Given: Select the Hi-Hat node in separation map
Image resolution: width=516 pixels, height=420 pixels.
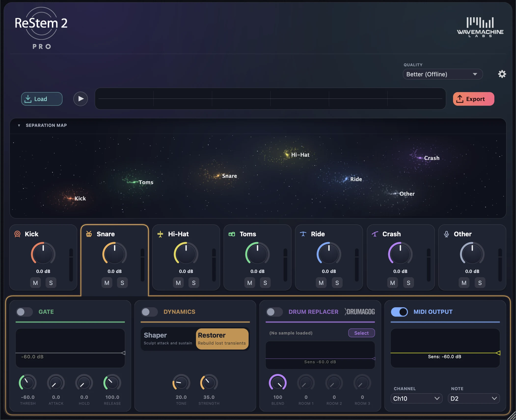Looking at the screenshot, I should click(x=287, y=155).
